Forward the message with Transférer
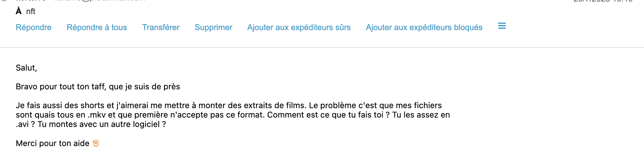Viewport: 644px width, 158px height. click(x=161, y=27)
